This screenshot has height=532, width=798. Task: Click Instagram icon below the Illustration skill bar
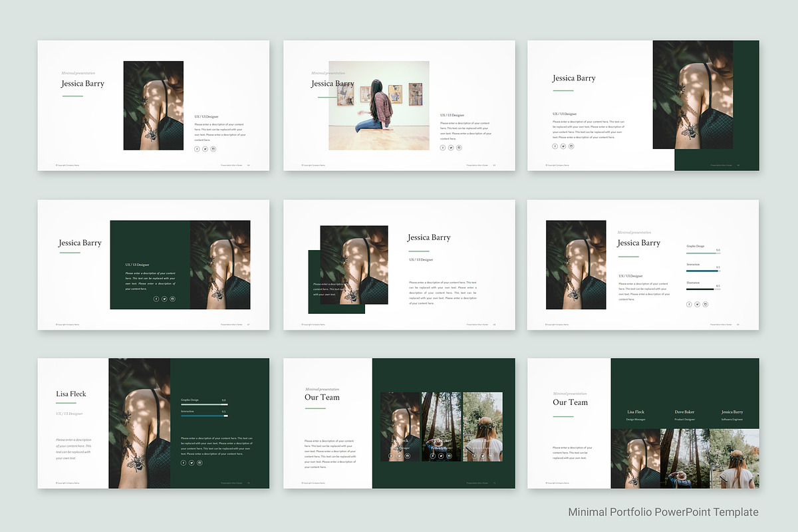click(705, 305)
